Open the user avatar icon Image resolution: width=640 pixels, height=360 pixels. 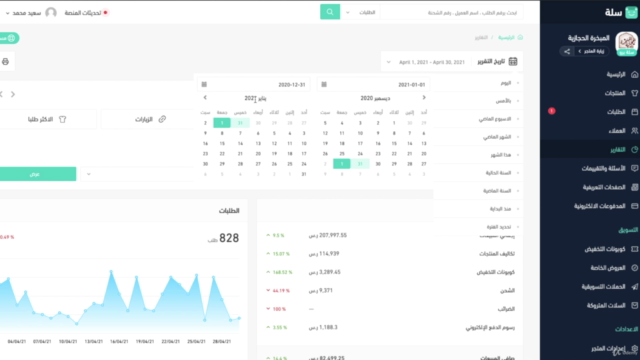[x=51, y=13]
